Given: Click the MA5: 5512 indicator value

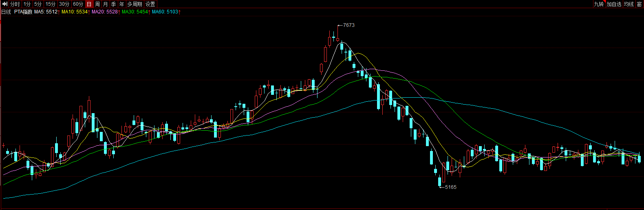Looking at the screenshot, I should 47,12.
